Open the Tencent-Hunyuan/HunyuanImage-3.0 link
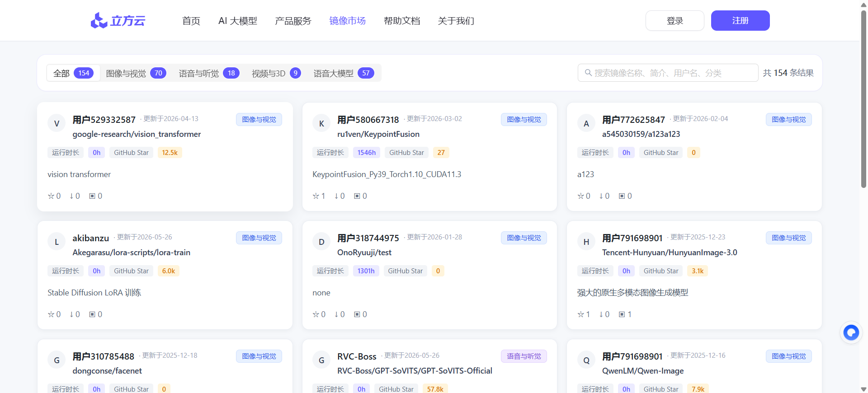Image resolution: width=868 pixels, height=393 pixels. [670, 253]
